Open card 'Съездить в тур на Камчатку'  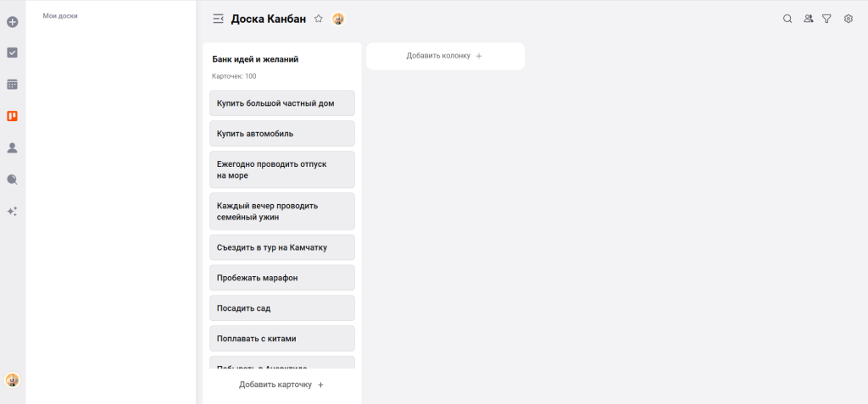tap(281, 247)
